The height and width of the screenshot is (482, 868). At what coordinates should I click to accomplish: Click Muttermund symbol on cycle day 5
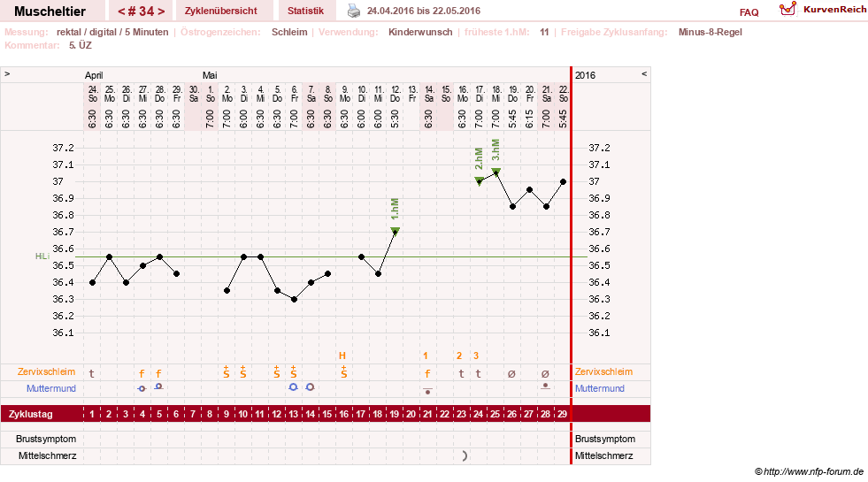[158, 386]
